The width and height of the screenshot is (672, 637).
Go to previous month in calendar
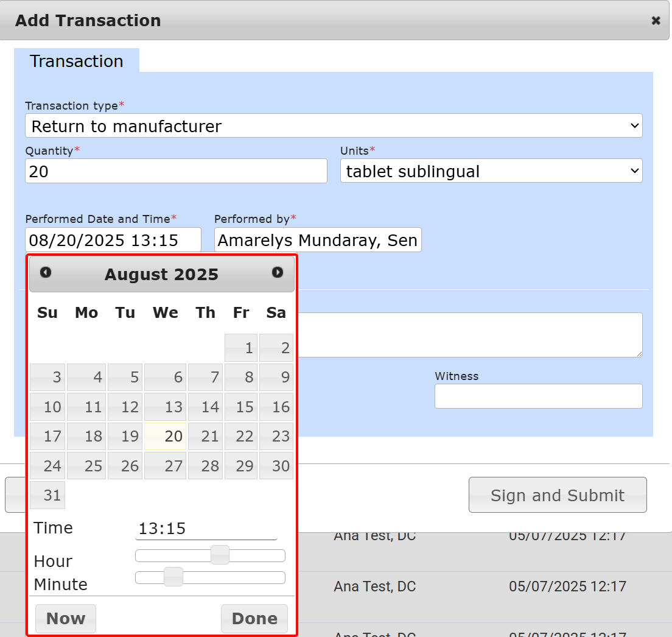46,273
